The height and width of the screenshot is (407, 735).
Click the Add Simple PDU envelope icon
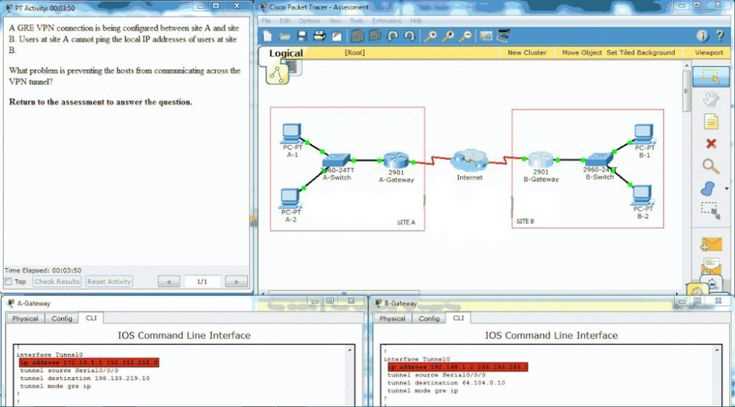tap(711, 245)
